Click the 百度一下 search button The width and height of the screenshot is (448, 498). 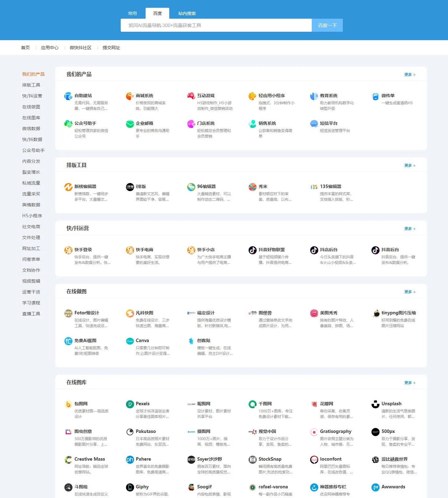coord(327,25)
